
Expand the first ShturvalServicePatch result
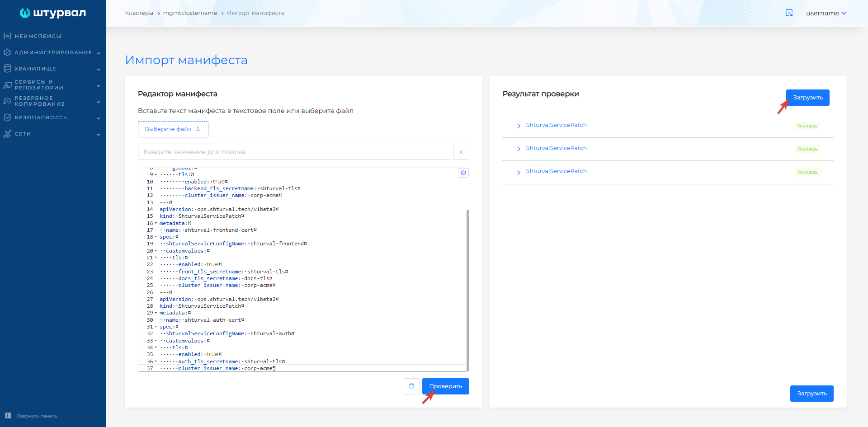(519, 126)
